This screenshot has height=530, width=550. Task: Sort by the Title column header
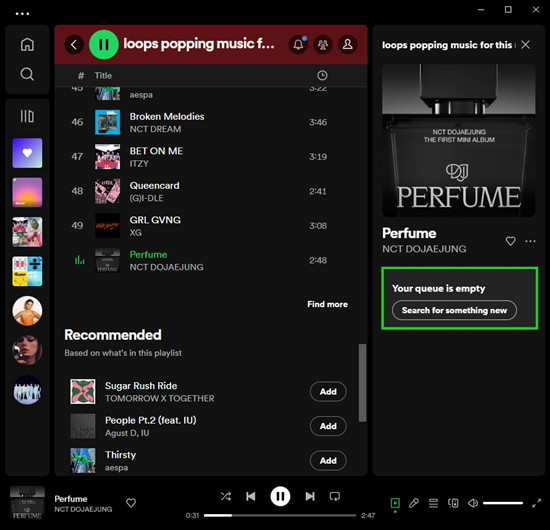tap(103, 75)
